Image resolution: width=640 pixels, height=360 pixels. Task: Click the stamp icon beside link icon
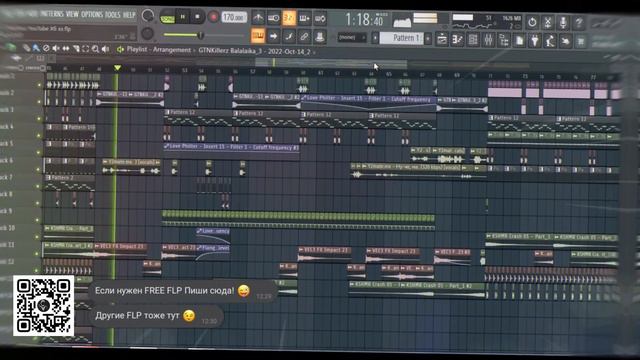pos(320,36)
